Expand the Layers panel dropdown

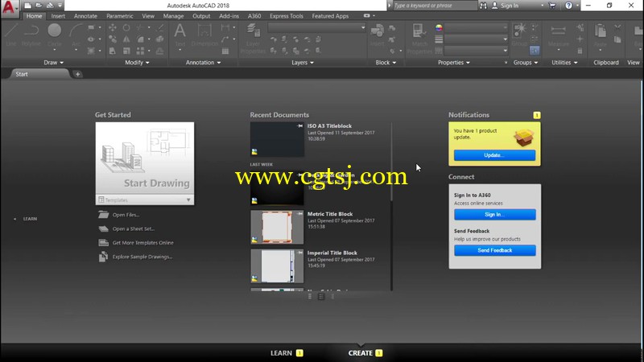click(303, 63)
